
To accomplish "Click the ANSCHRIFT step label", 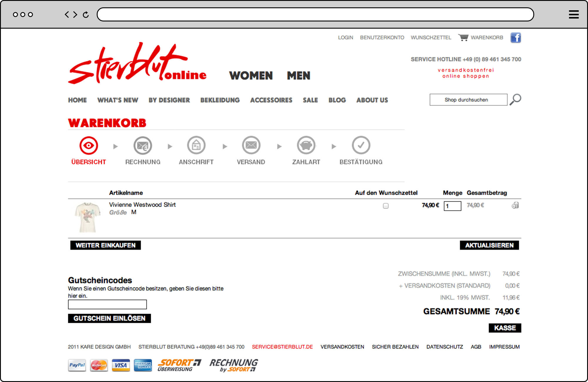I will coord(196,162).
